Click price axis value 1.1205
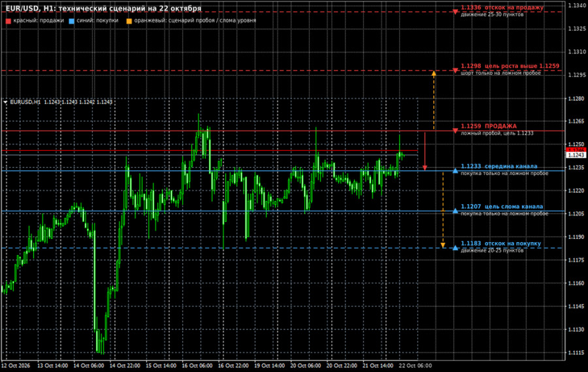588x372 pixels. [576, 214]
